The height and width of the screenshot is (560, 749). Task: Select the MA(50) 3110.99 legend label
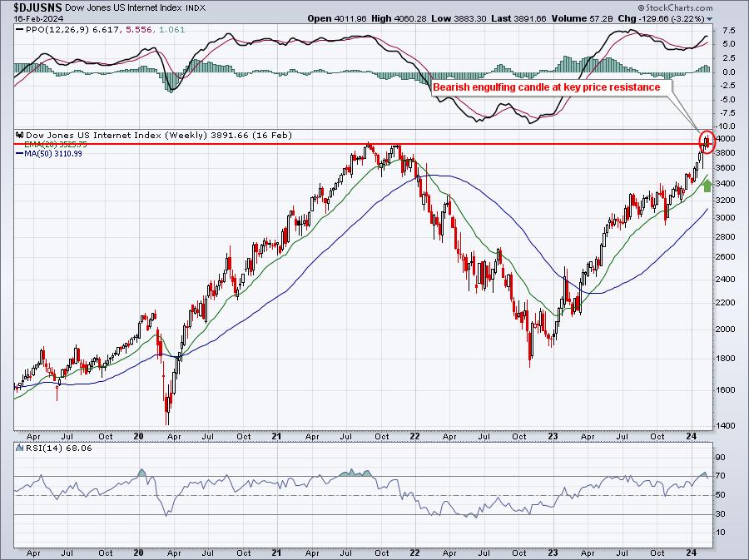tap(53, 153)
